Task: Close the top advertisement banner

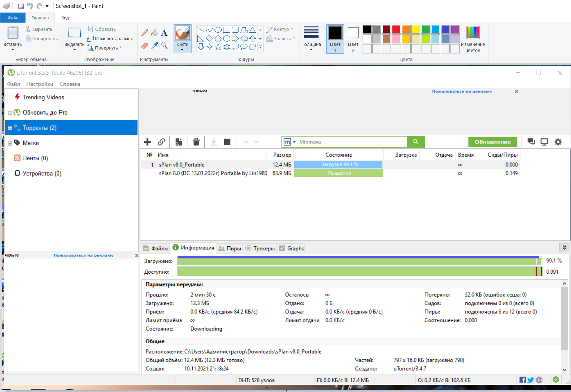Action: [516, 91]
